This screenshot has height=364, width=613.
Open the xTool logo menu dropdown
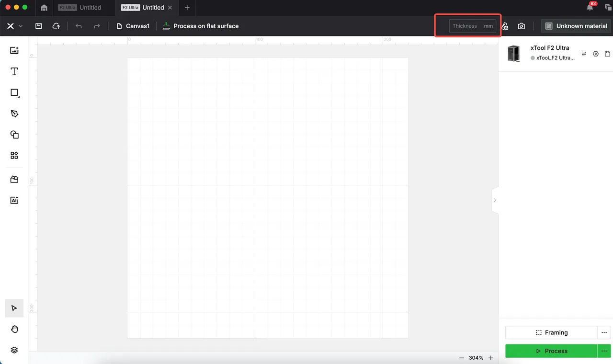tap(15, 26)
